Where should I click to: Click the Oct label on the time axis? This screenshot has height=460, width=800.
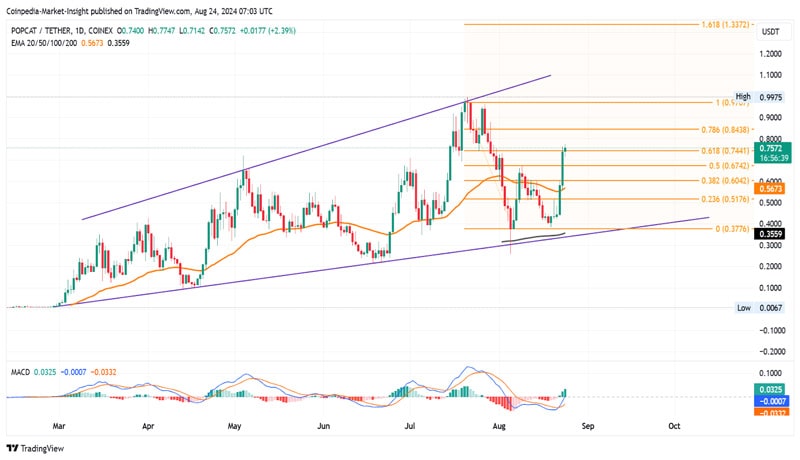(x=674, y=426)
